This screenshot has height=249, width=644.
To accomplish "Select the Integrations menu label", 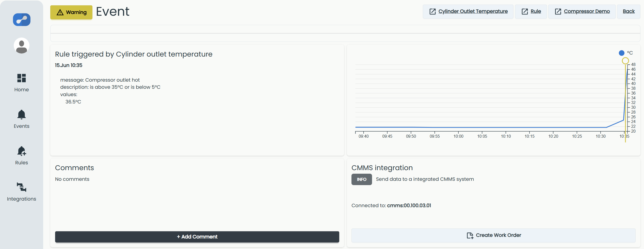I will click(22, 199).
